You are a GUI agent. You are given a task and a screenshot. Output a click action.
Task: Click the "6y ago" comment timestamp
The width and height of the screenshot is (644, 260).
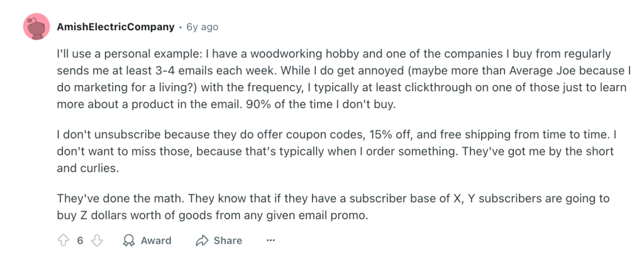203,27
